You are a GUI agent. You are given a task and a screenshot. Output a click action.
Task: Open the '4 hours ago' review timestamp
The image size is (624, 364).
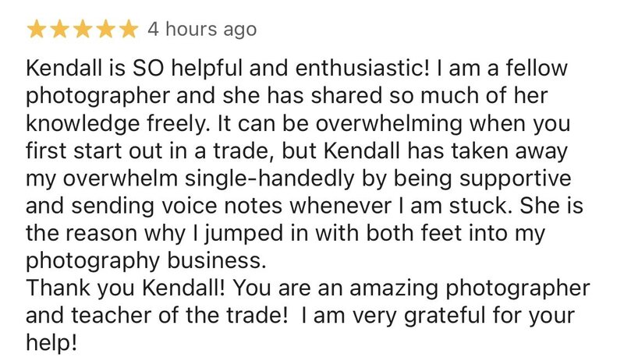pos(202,30)
